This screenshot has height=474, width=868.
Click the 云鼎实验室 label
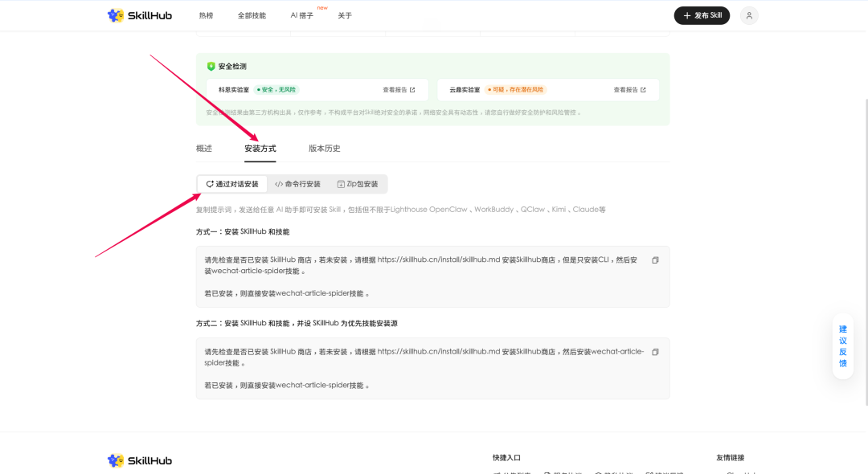[x=465, y=90]
